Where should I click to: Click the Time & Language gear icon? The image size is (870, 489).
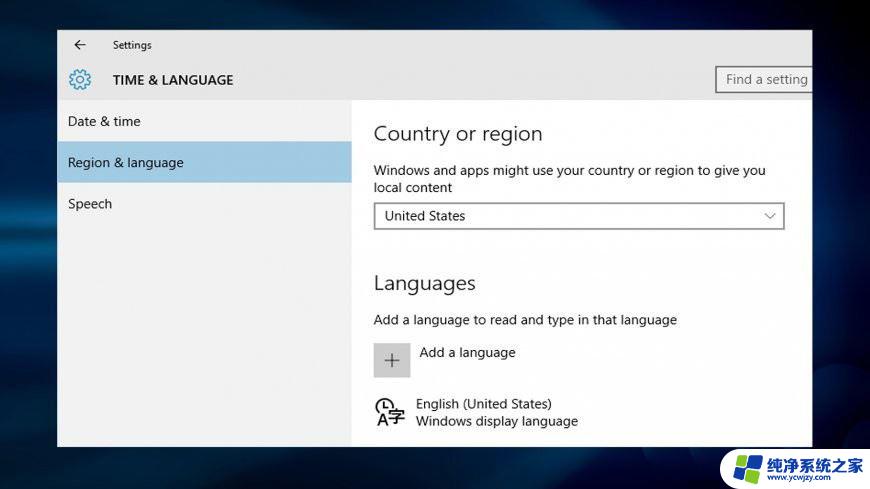click(80, 80)
